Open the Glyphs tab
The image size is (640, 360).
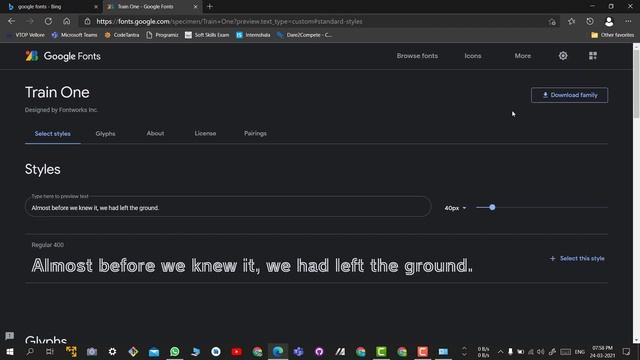tap(105, 133)
